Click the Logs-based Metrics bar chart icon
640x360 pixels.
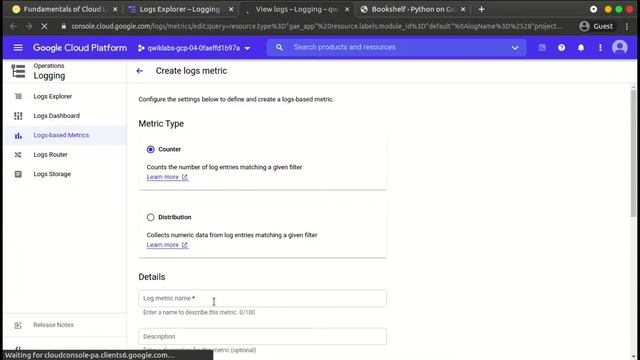pyautogui.click(x=18, y=136)
